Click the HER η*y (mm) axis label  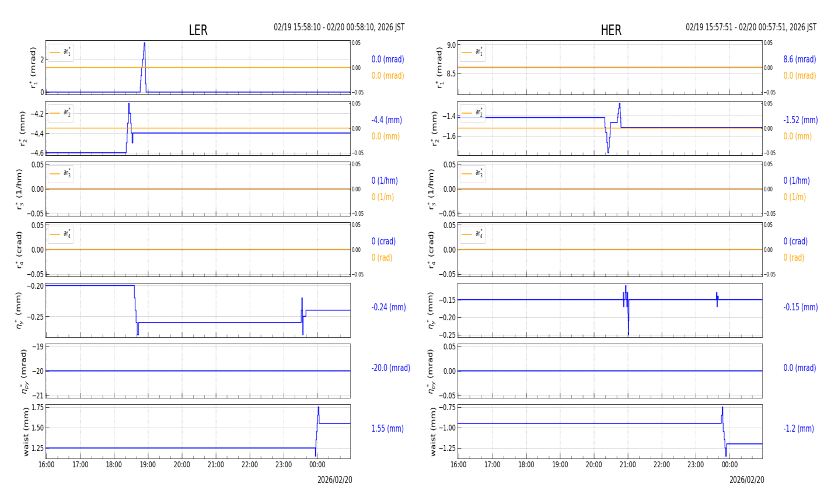pos(431,310)
